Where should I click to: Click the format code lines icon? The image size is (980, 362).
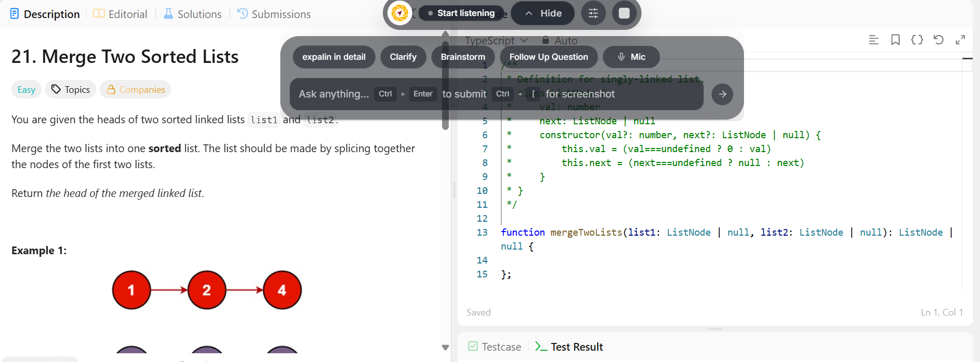click(x=873, y=40)
